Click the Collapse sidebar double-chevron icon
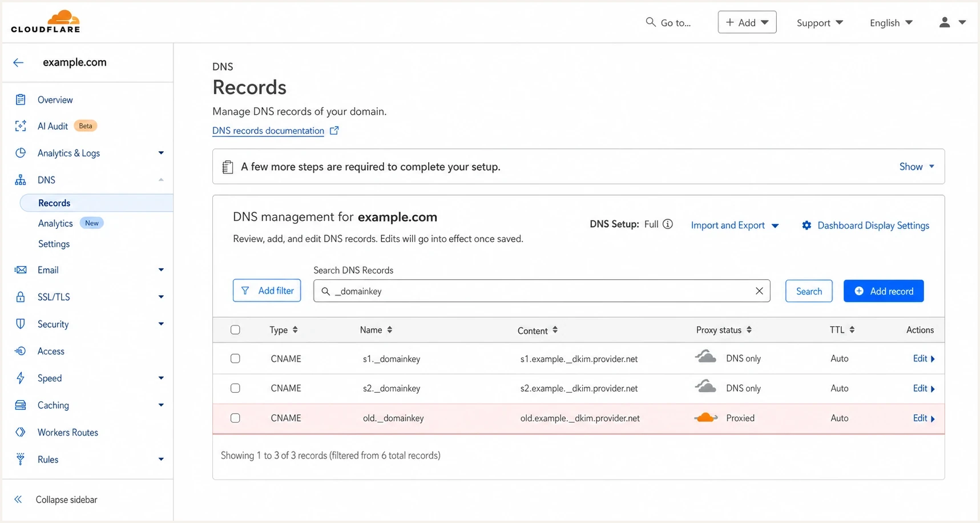This screenshot has width=980, height=523. point(18,500)
